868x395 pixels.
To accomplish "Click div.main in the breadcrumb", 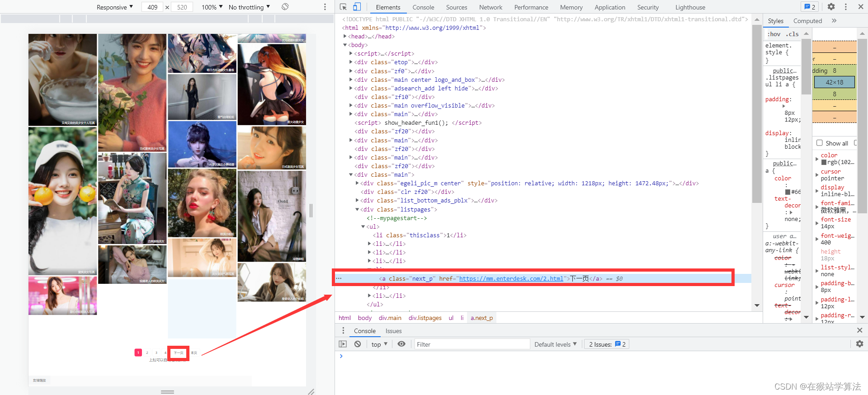I will point(390,318).
